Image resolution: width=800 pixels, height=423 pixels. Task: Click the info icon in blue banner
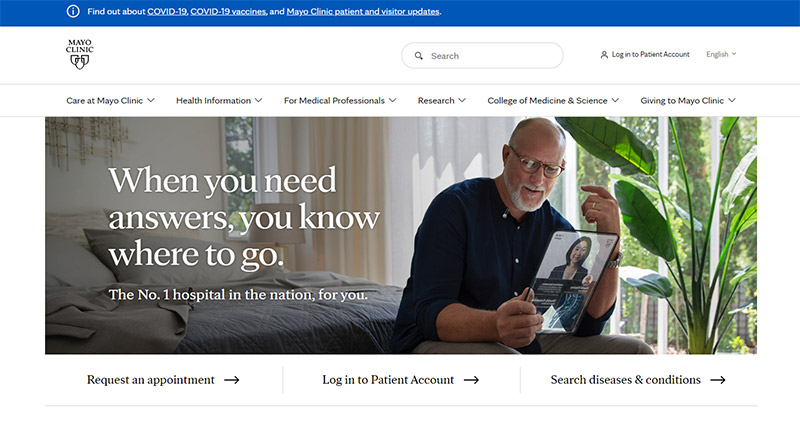click(73, 11)
